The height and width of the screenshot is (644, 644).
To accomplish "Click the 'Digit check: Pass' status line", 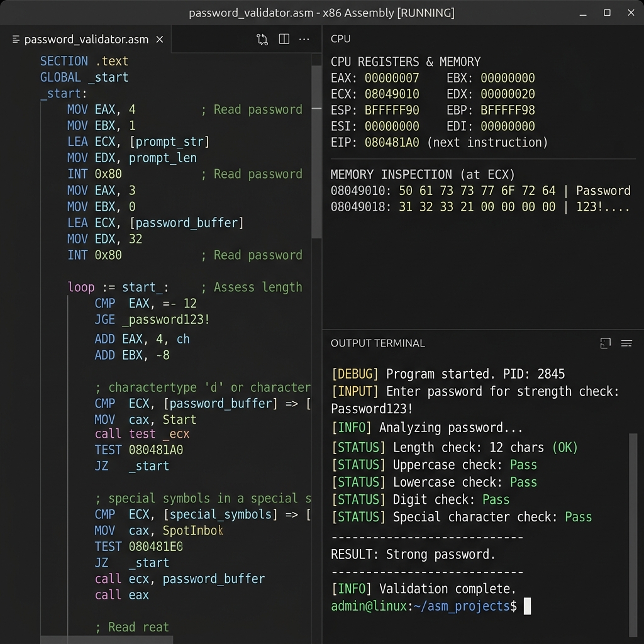I will (419, 500).
